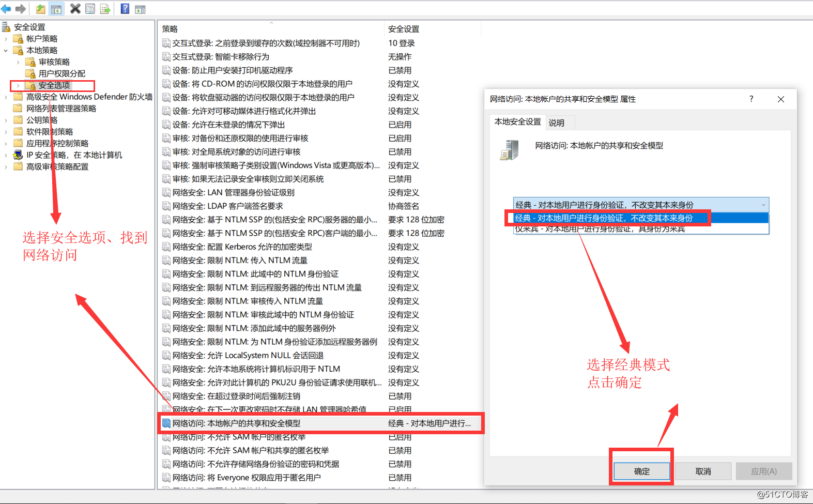Click the server icon in the properties dialog
The width and height of the screenshot is (813, 504).
click(x=509, y=150)
